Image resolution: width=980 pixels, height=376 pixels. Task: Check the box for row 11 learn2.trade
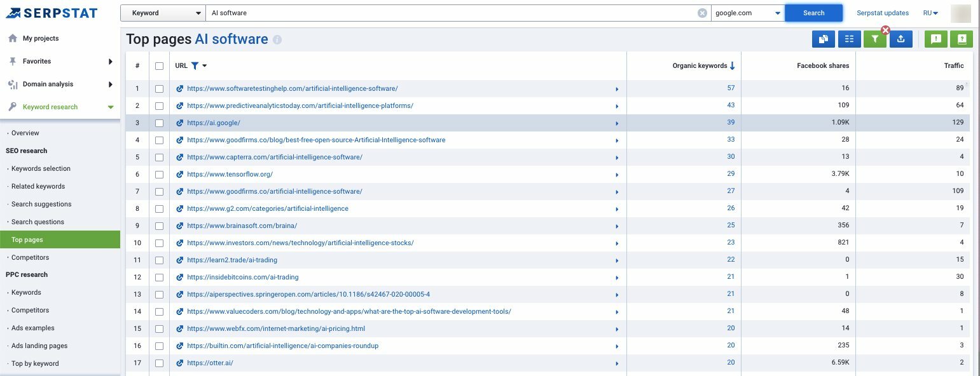(159, 260)
